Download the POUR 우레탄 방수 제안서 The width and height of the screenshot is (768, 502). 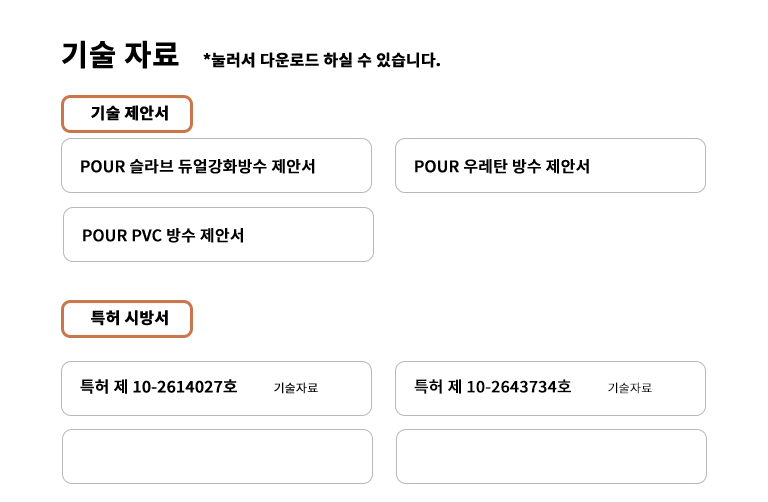point(551,166)
